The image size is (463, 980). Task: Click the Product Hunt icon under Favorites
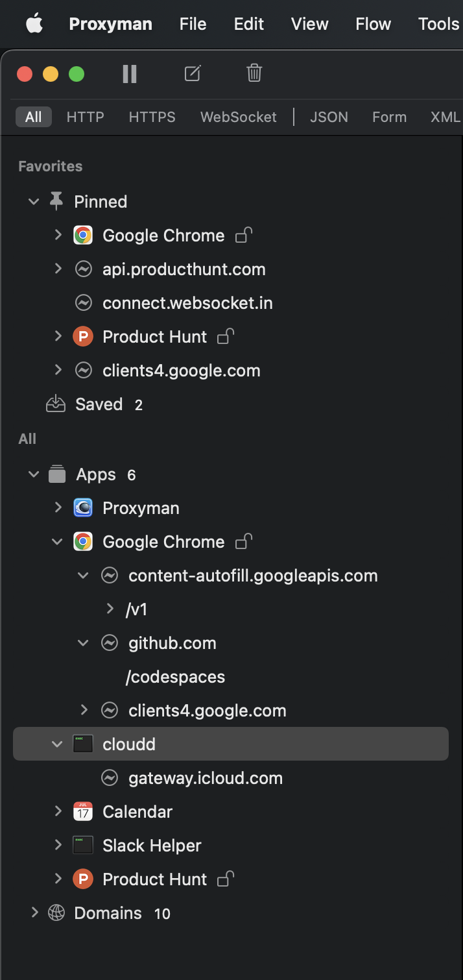(x=83, y=336)
